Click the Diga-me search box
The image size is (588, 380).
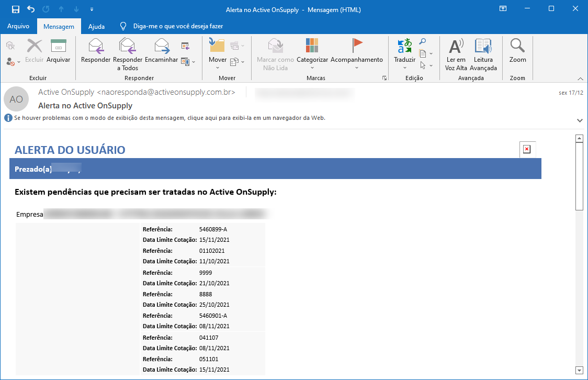pyautogui.click(x=178, y=26)
